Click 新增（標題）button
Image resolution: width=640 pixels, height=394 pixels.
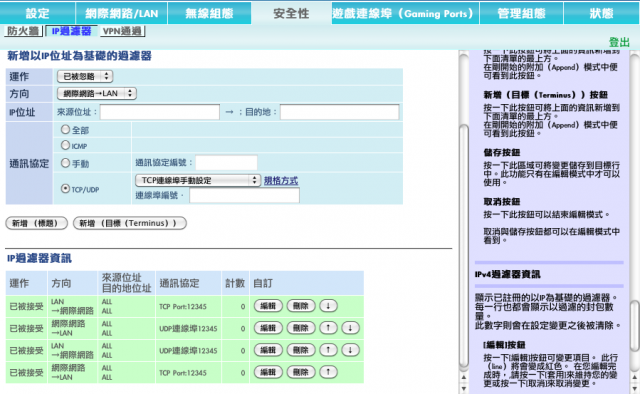[36, 223]
